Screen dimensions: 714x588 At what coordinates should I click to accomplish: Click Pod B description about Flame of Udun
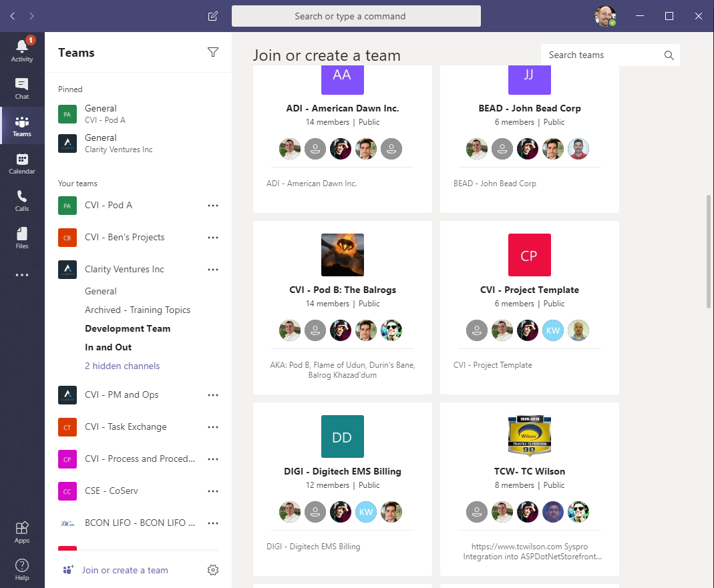click(x=343, y=370)
